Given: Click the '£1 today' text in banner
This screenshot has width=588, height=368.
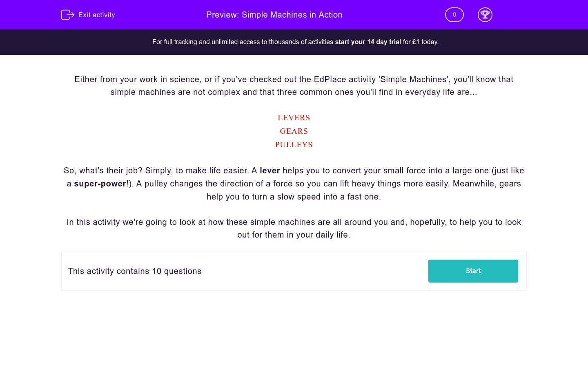Looking at the screenshot, I should [425, 42].
